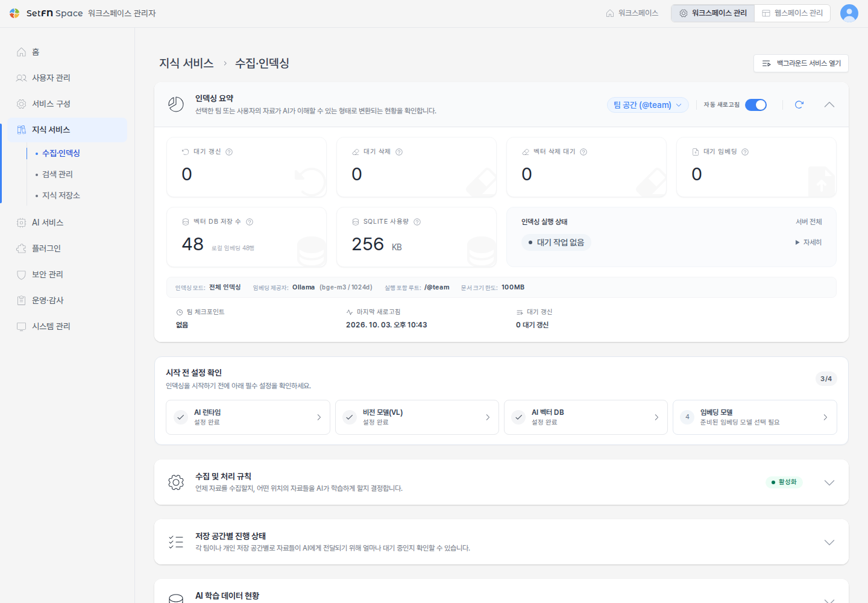Viewport: 868px width, 603px height.
Task: Expand the 수집 및 처리 규칙 section
Action: click(x=829, y=482)
